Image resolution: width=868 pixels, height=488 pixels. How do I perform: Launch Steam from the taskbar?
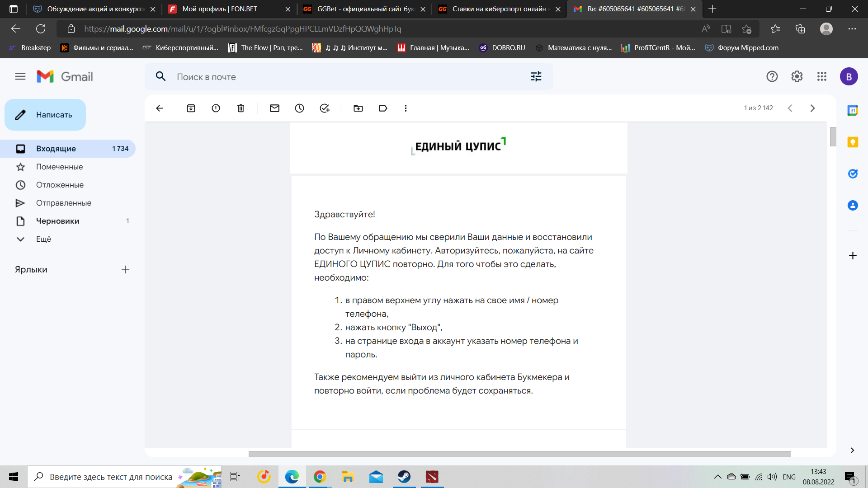tap(404, 477)
